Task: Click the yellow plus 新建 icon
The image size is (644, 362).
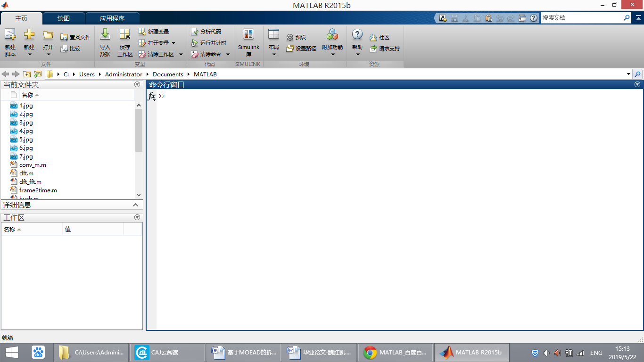Action: pos(29,34)
